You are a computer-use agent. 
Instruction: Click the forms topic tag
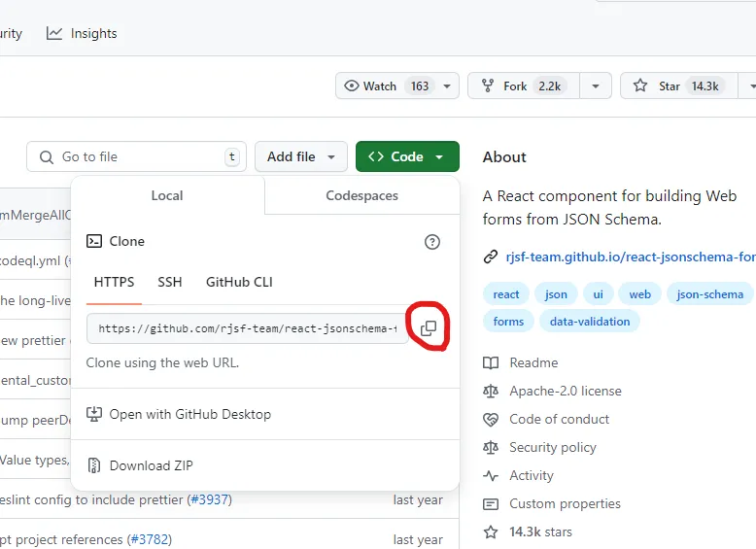508,322
